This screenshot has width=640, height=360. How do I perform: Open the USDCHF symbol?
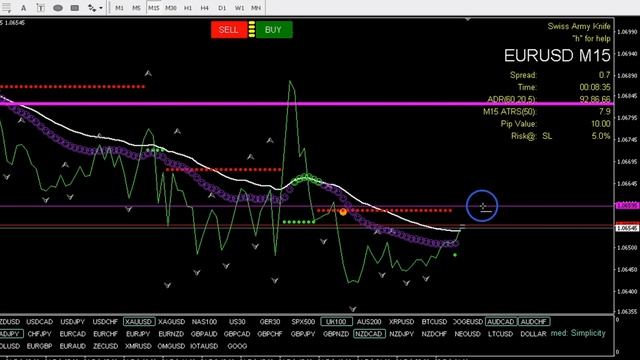coord(105,322)
